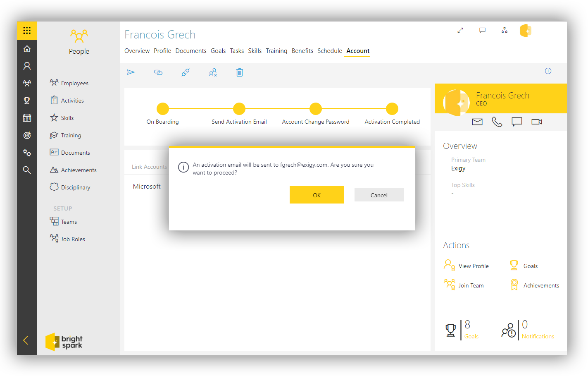
Task: Click the Exigy primary team value
Action: 458,168
